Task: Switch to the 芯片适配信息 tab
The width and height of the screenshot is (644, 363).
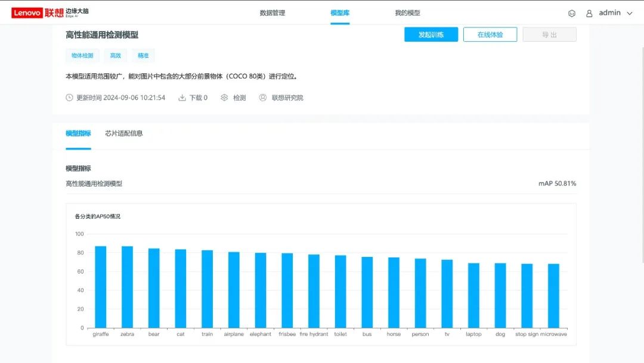Action: click(123, 133)
